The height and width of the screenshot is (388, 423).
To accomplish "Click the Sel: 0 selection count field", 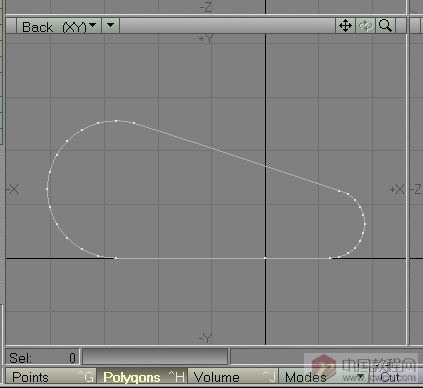I will pos(43,357).
